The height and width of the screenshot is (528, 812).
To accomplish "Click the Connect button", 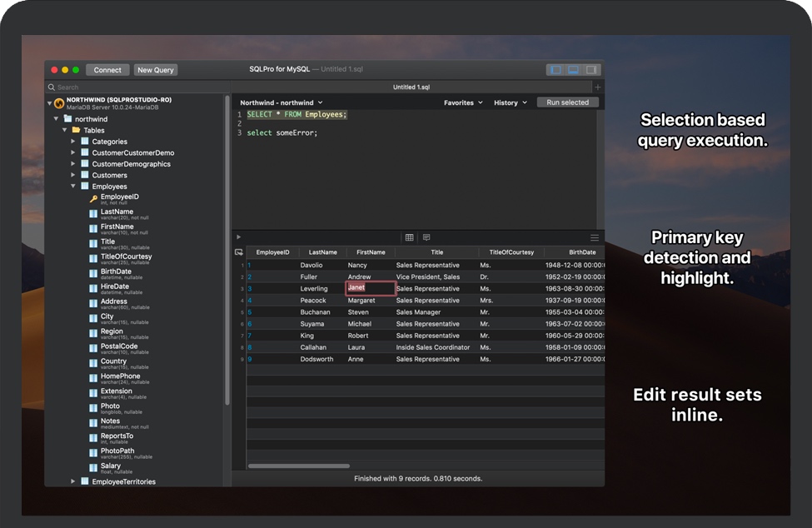I will (x=107, y=70).
